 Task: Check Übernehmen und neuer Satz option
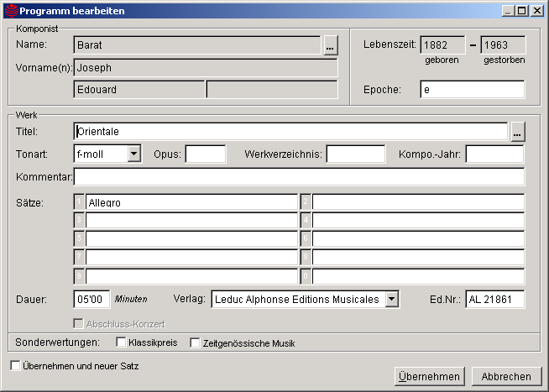click(x=15, y=366)
